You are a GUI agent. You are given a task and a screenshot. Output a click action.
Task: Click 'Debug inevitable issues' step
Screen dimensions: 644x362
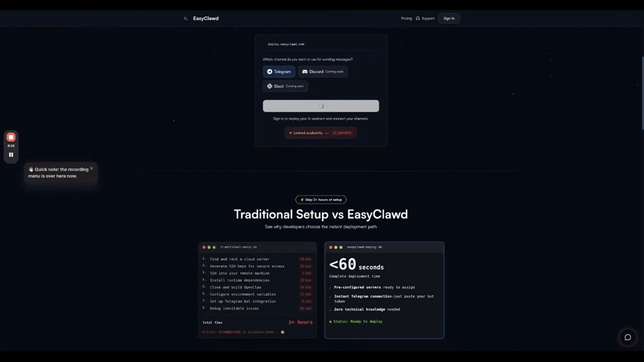(x=234, y=308)
